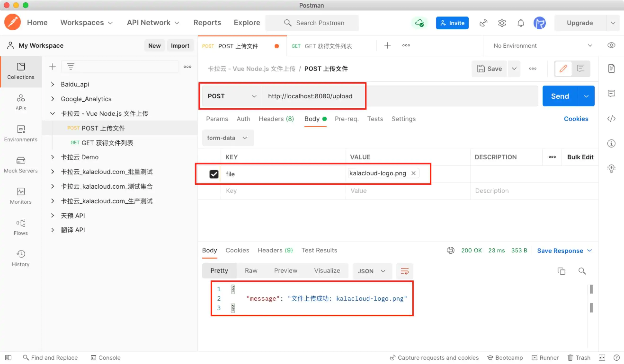The width and height of the screenshot is (624, 364).
Task: Copy response body using the copy icon
Action: pos(561,271)
